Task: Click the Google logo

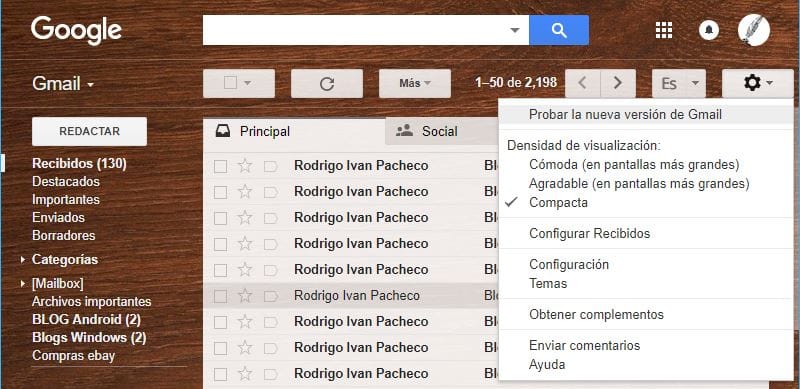Action: 77,31
